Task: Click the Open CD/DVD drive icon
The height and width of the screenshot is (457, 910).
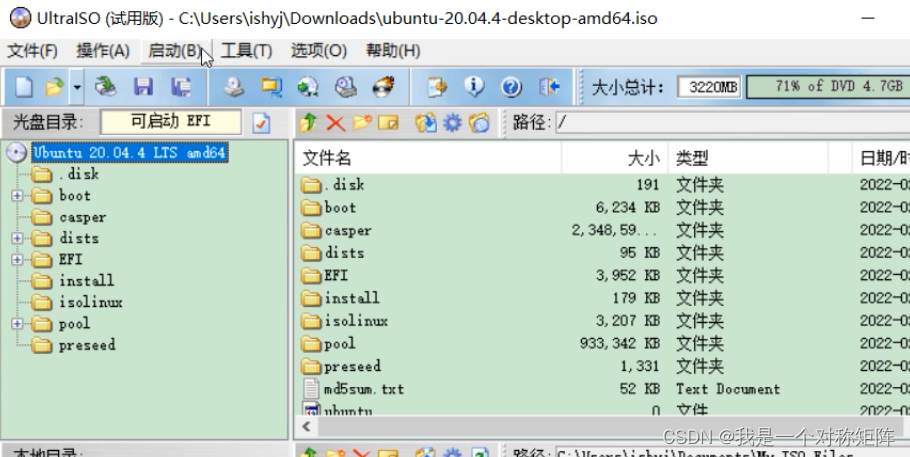Action: pos(106,87)
